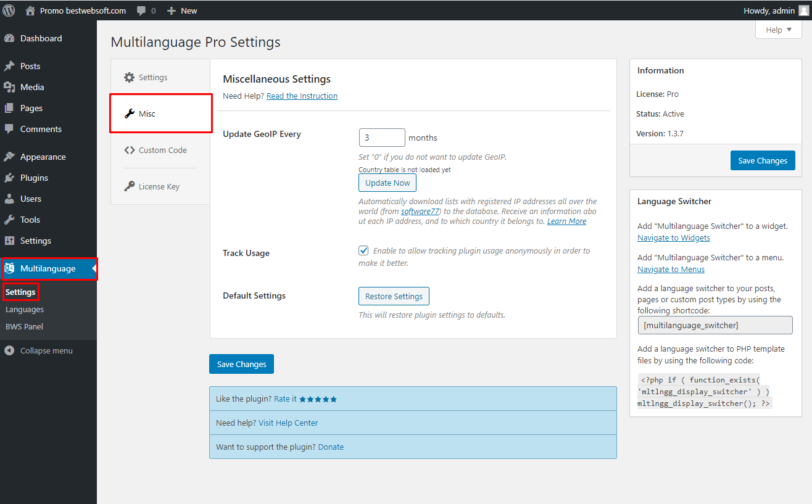Click the key icon of License Key
812x504 pixels.
click(x=129, y=186)
